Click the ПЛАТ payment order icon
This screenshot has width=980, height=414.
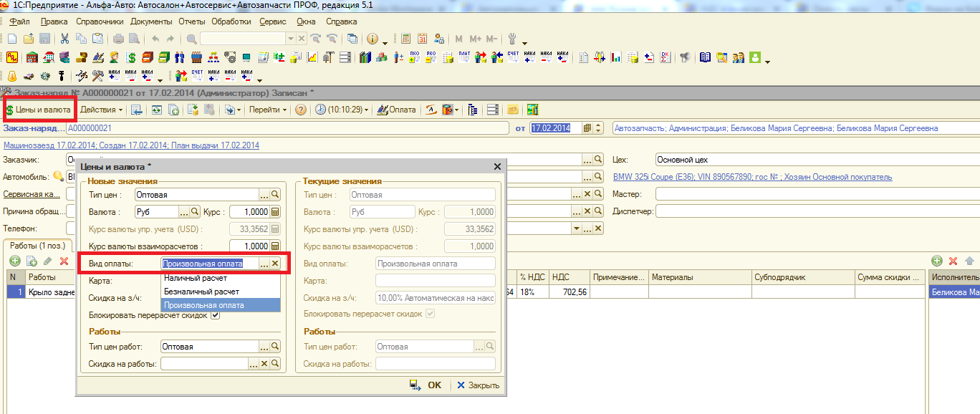464,57
